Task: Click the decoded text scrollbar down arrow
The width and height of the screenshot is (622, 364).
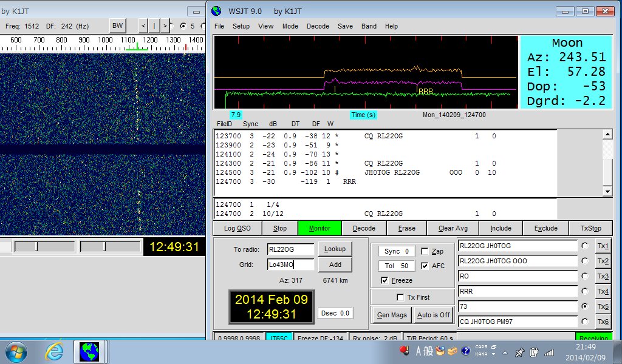Action: click(x=607, y=192)
